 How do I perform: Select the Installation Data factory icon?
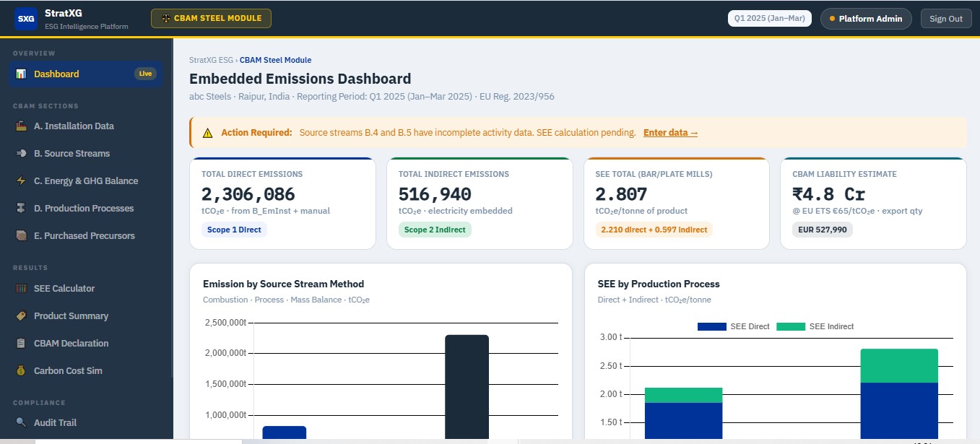coord(21,126)
